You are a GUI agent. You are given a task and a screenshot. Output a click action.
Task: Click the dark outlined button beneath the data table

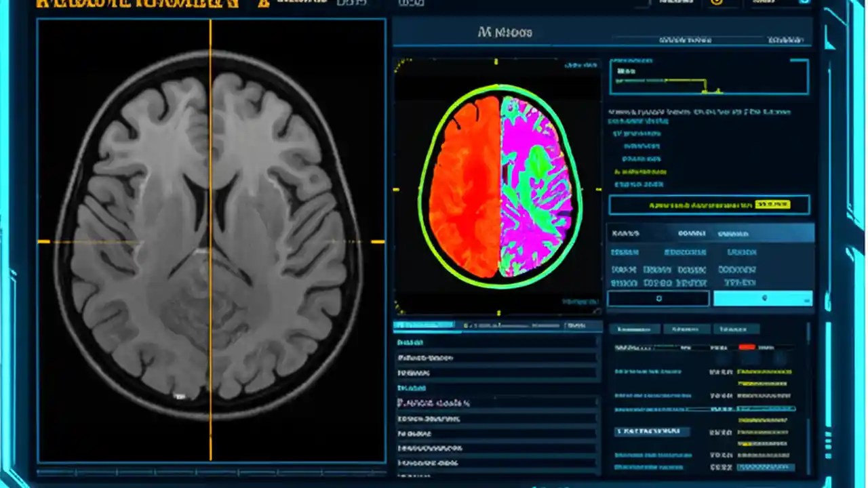[658, 298]
